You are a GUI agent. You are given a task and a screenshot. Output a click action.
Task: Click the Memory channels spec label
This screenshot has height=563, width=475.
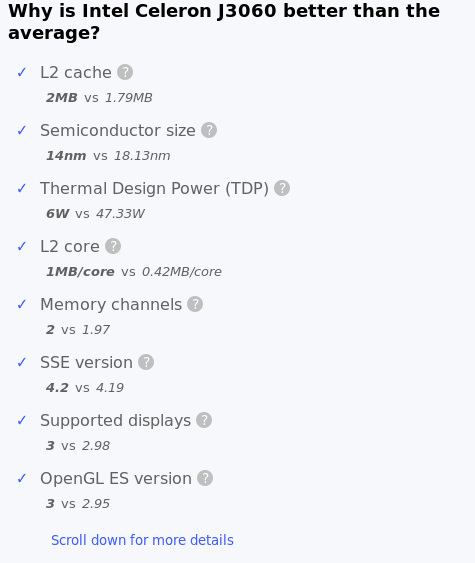point(111,304)
